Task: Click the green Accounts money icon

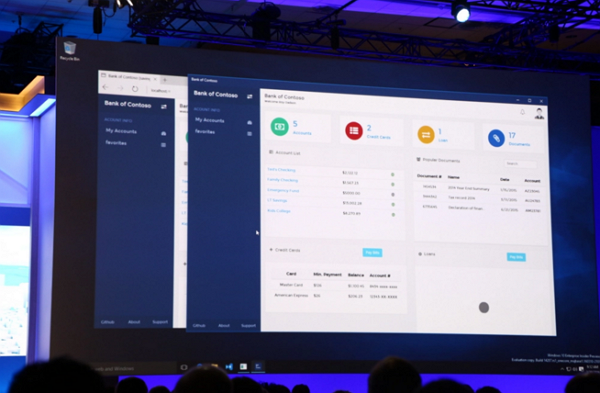Action: point(280,127)
